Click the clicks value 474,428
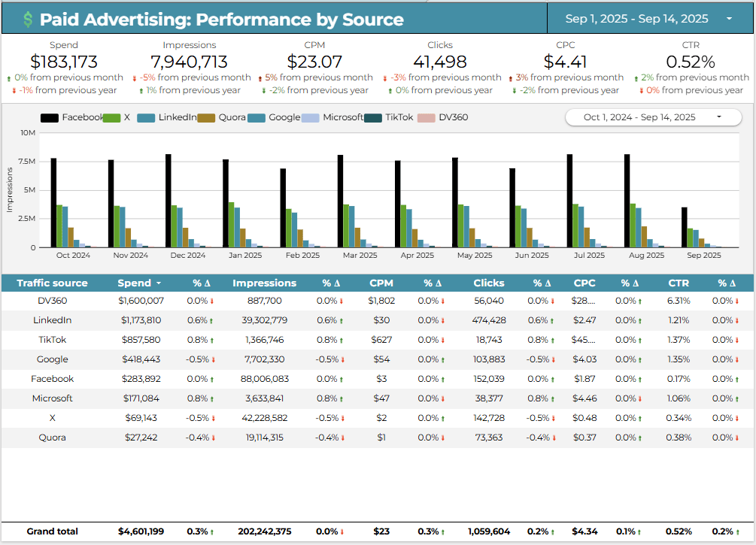The height and width of the screenshot is (545, 756). (489, 320)
